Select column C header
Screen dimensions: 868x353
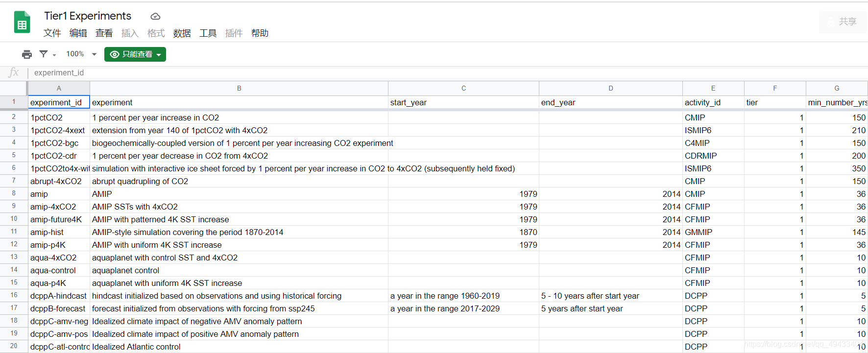pyautogui.click(x=463, y=88)
